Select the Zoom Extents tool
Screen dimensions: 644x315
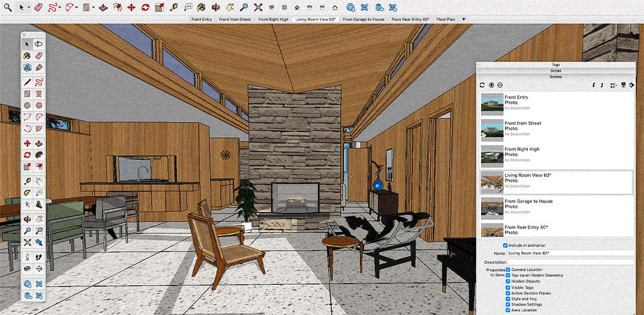click(x=258, y=8)
